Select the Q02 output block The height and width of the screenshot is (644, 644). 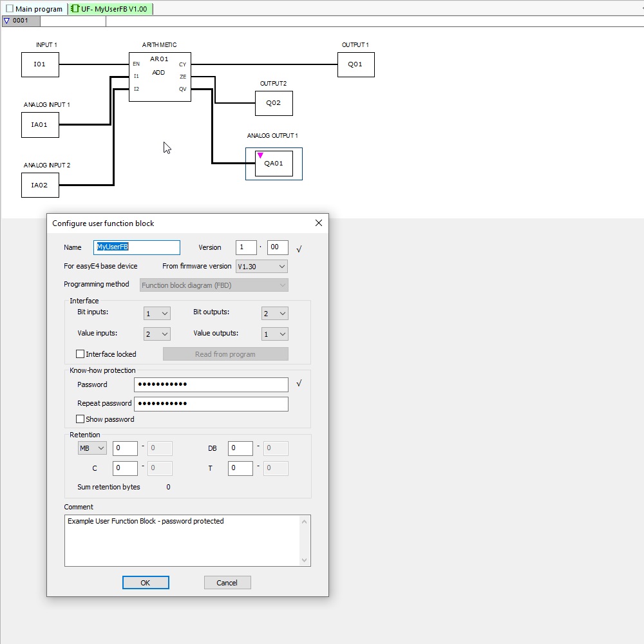coord(274,103)
